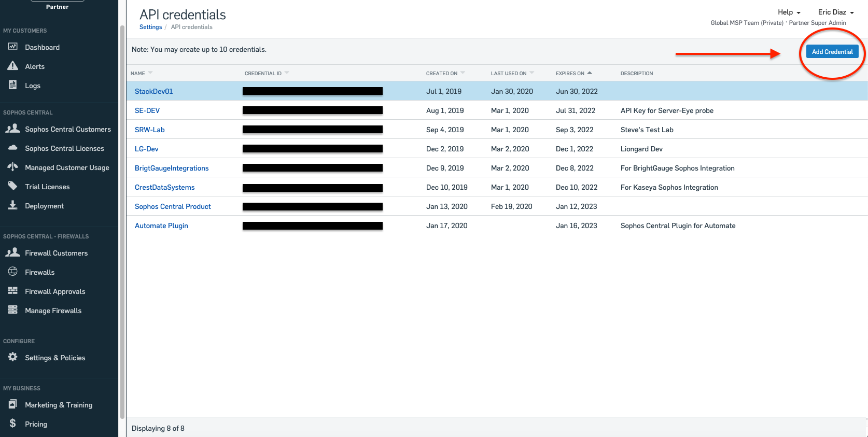Open Manage Firewalls menu item
Image resolution: width=868 pixels, height=437 pixels.
coord(53,311)
